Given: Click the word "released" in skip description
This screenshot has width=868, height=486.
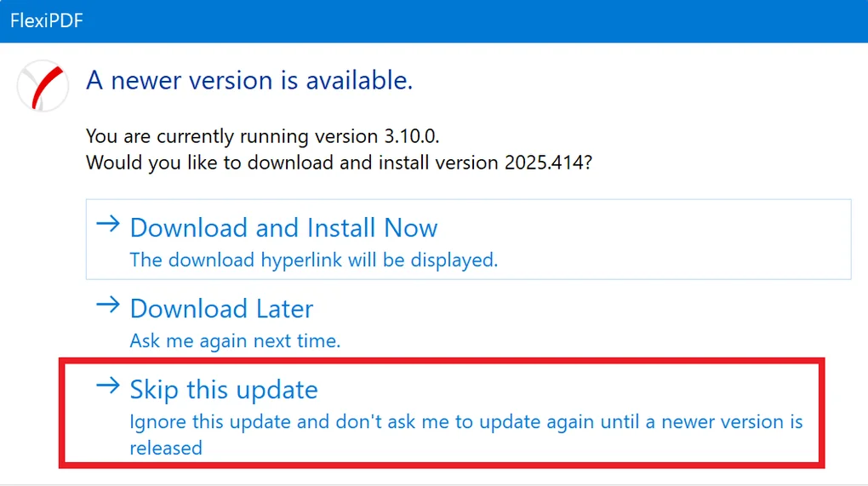Looking at the screenshot, I should [x=166, y=448].
